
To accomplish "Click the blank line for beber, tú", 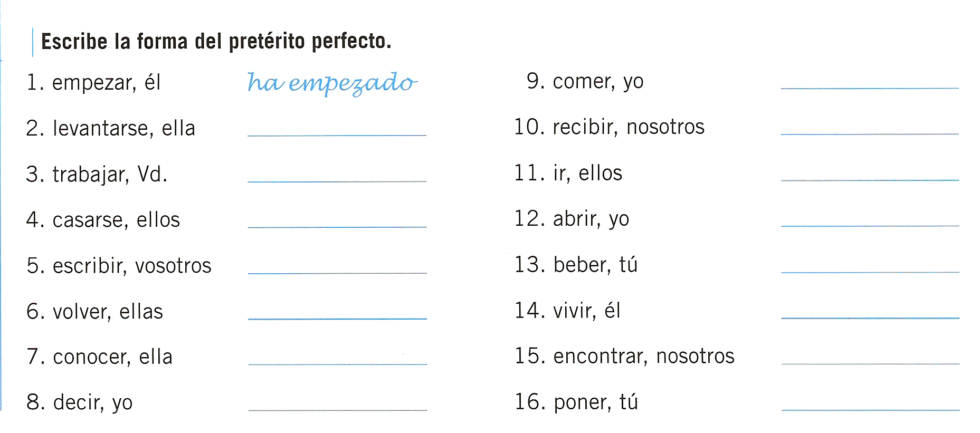I will [870, 272].
